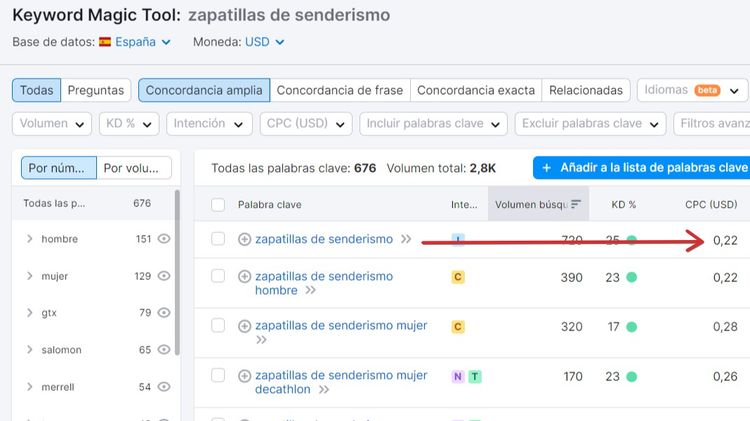The height and width of the screenshot is (421, 750).
Task: Click Añadir a la lista de palabras clave
Action: 641,168
